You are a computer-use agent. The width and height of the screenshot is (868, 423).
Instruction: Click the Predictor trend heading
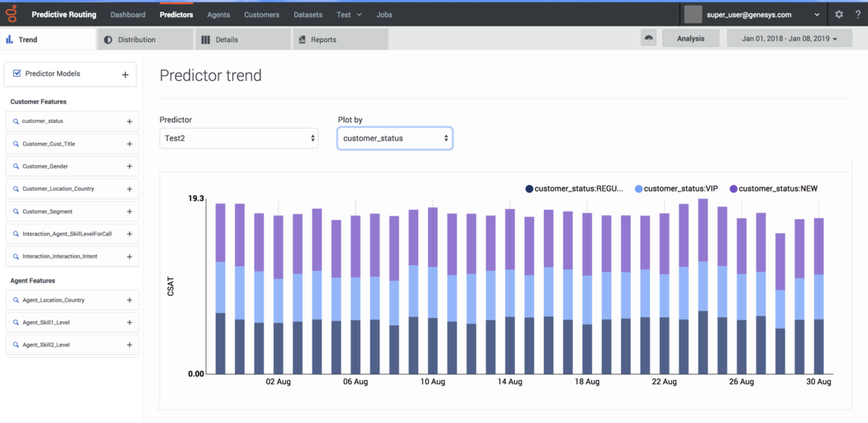coord(210,76)
